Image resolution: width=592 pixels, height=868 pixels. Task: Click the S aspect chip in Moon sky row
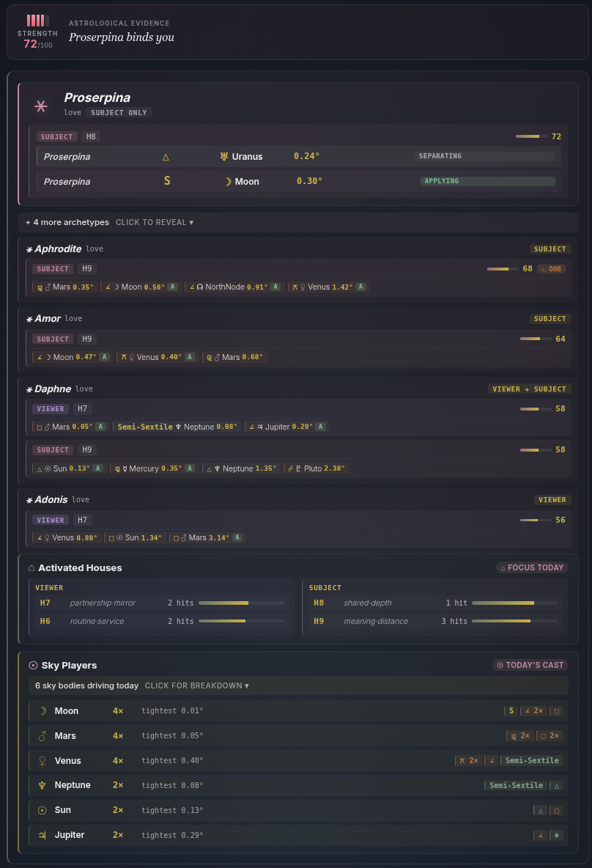pyautogui.click(x=511, y=711)
